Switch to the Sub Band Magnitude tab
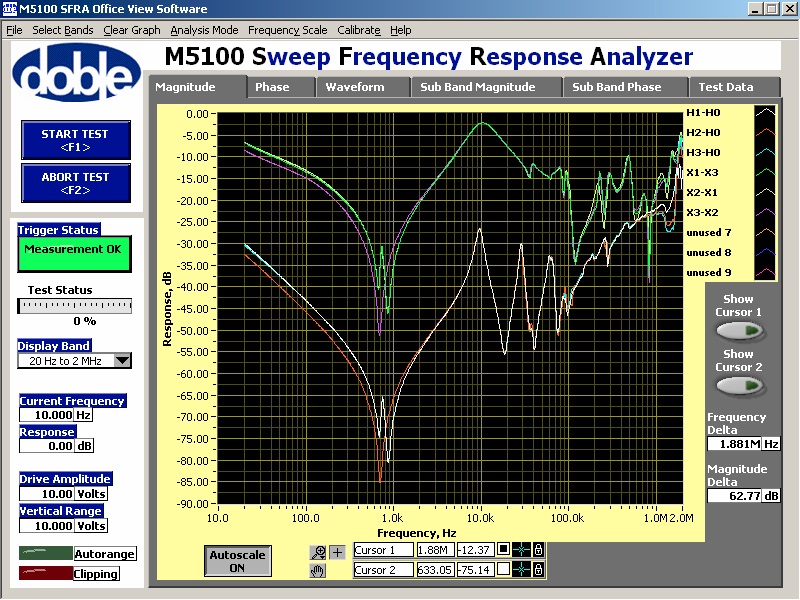Screen dimensions: 800x600 pyautogui.click(x=487, y=87)
